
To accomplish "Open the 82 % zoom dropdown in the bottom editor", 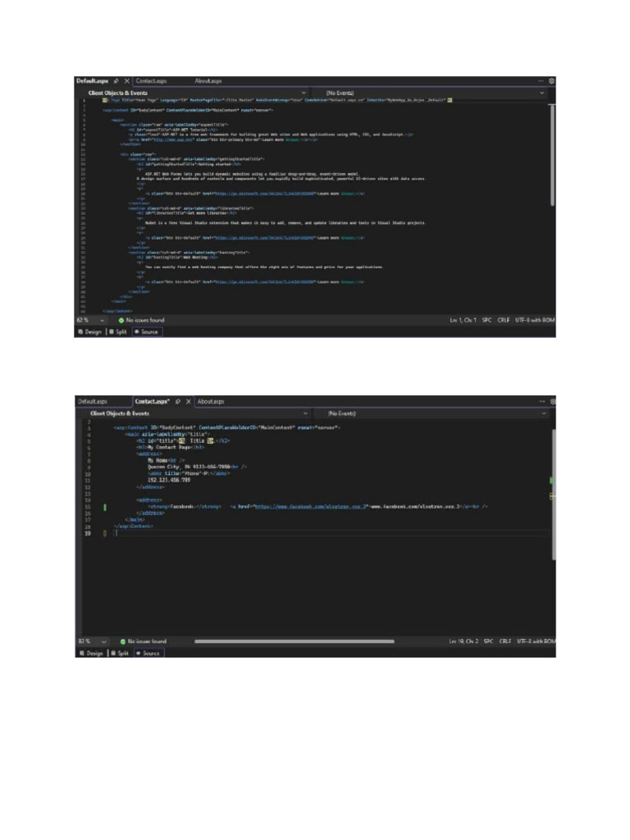I will [x=104, y=641].
